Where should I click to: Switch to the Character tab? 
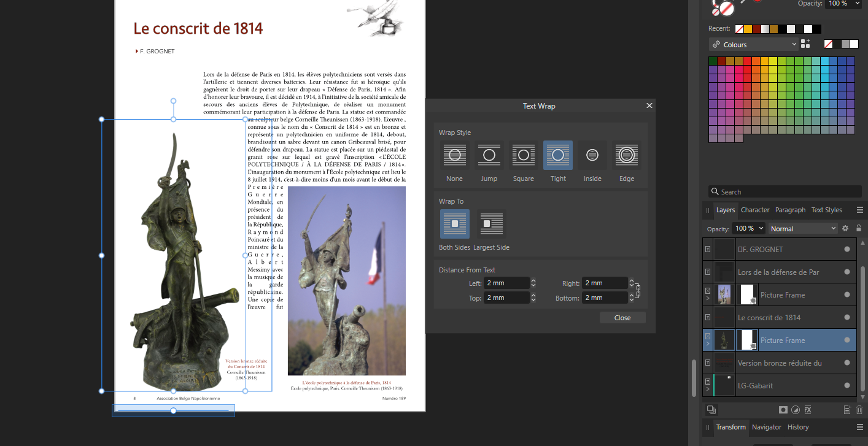(755, 210)
